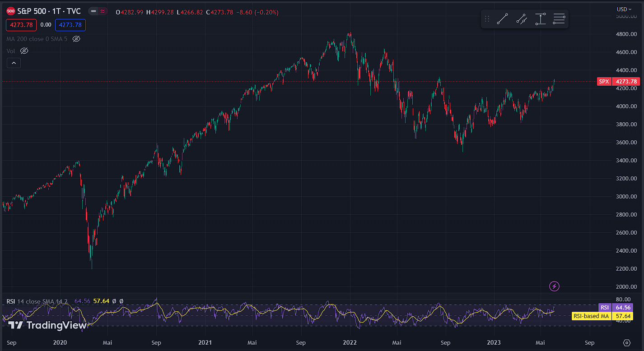
Task: Select the stacked horizontal lines drawing tool
Action: [559, 19]
